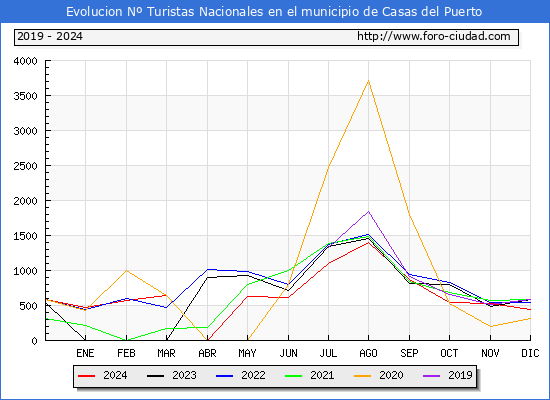The image size is (550, 400).
Task: Click the MAR month axis label
Action: pos(166,353)
